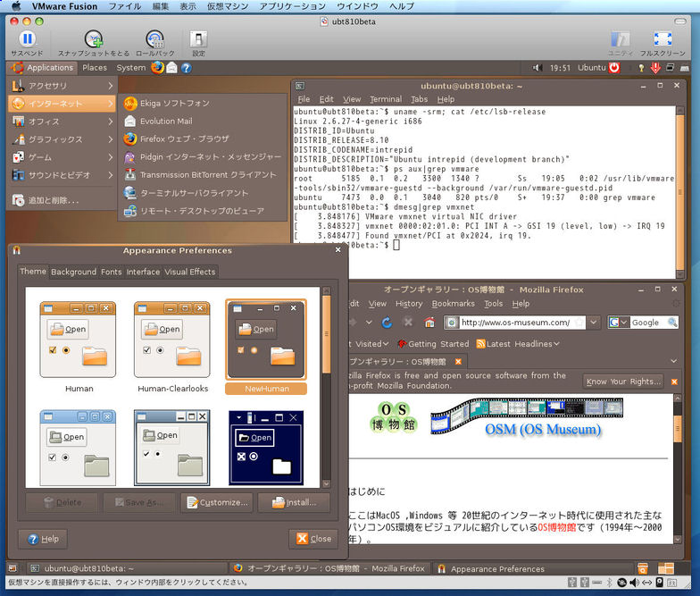This screenshot has width=700, height=596.
Task: Switch to Fonts tab in Appearance Preferences
Action: (111, 272)
